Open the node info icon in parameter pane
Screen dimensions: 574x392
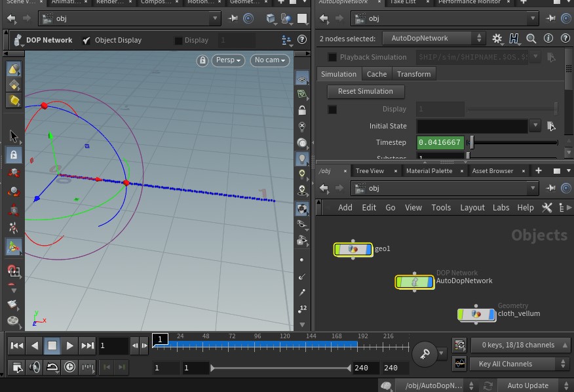pyautogui.click(x=548, y=38)
